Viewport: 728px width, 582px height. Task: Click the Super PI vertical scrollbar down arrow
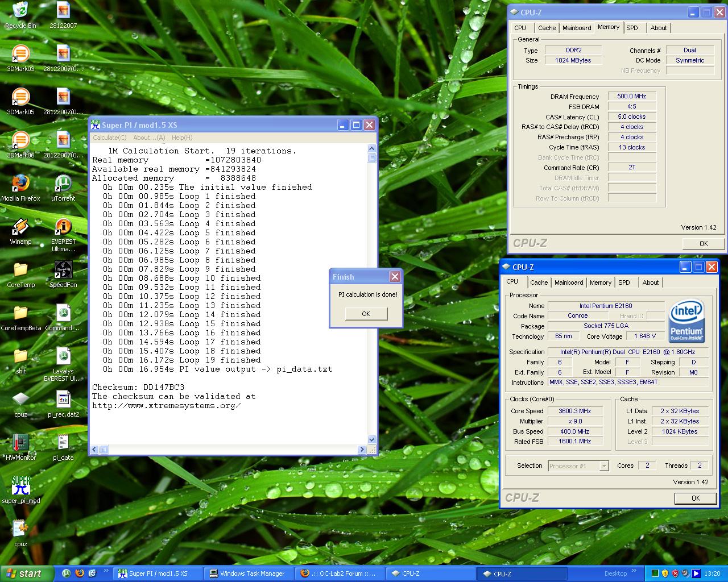[372, 439]
